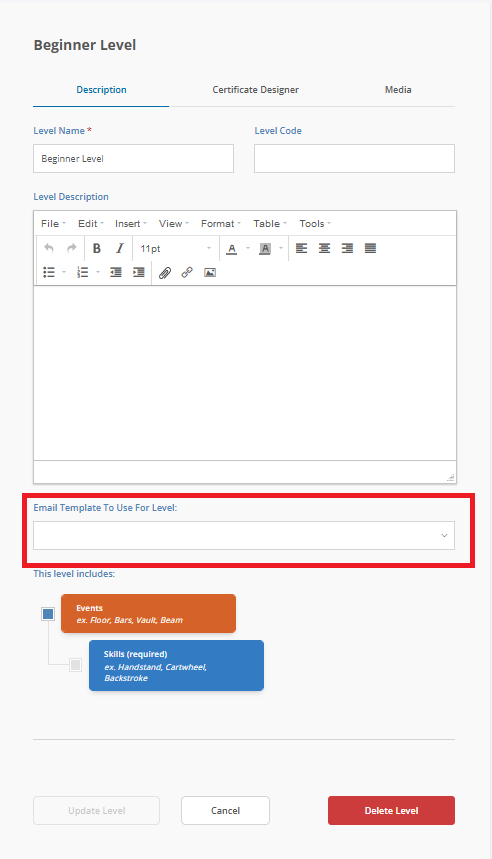Screen dimensions: 492x859
Task: Toggle the Skills (required) checkbox
Action: (76, 665)
